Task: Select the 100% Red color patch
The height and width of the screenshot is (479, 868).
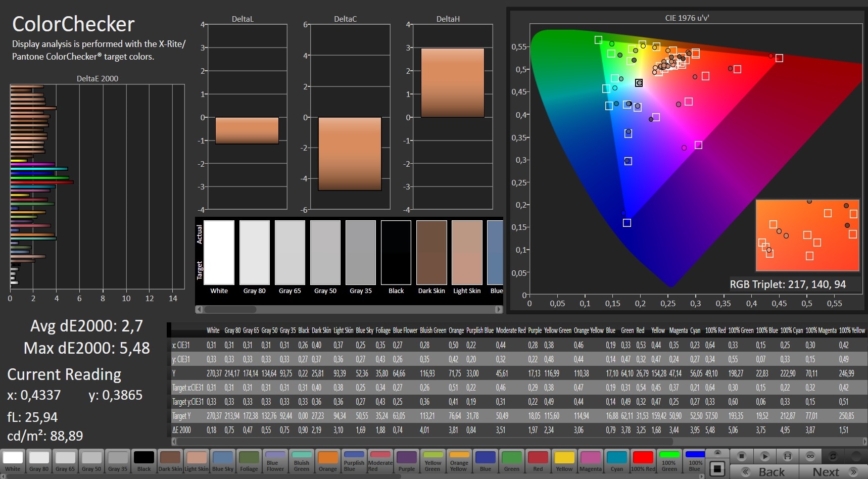Action: (643, 461)
